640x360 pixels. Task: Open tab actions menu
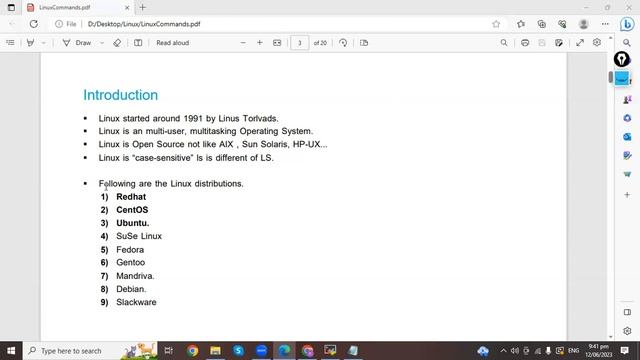click(x=11, y=7)
